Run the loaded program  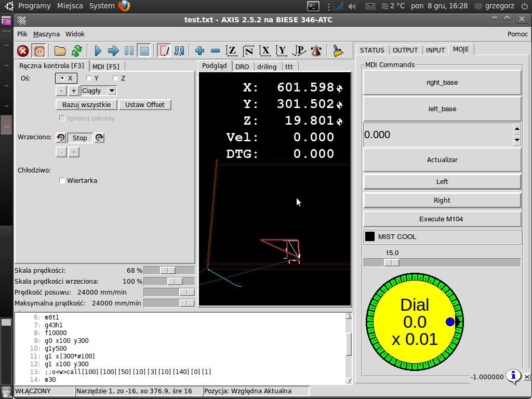98,51
